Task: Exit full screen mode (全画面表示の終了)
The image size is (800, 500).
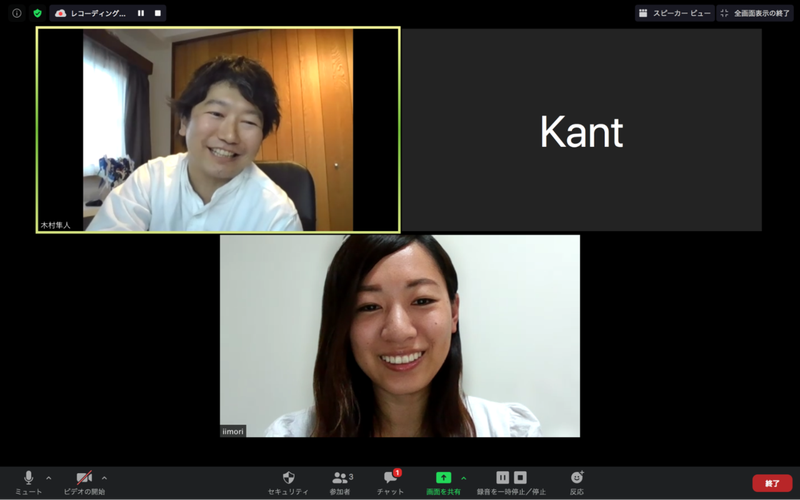Action: click(x=756, y=13)
